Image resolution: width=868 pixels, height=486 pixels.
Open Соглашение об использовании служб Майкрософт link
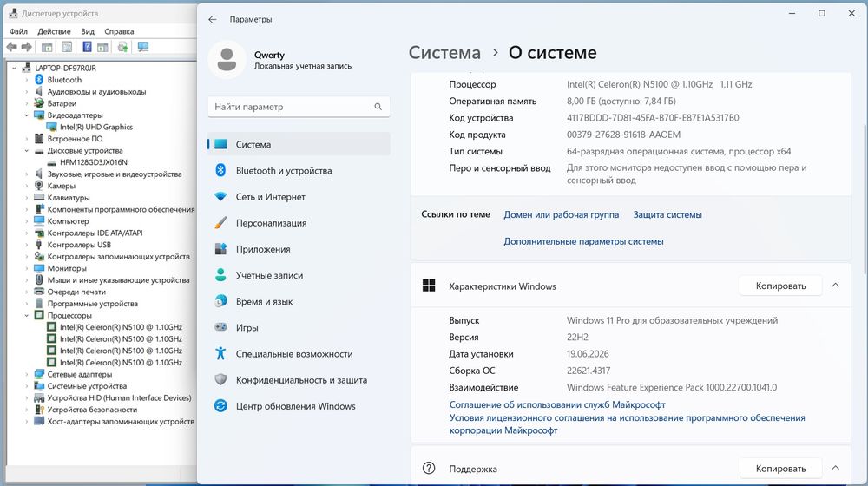tap(557, 404)
